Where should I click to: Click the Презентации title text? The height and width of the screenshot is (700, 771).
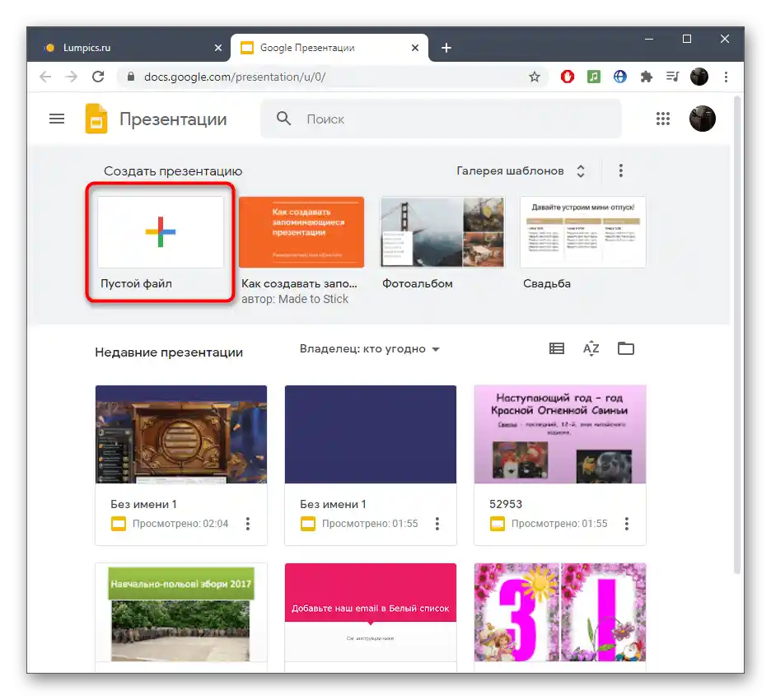(173, 119)
